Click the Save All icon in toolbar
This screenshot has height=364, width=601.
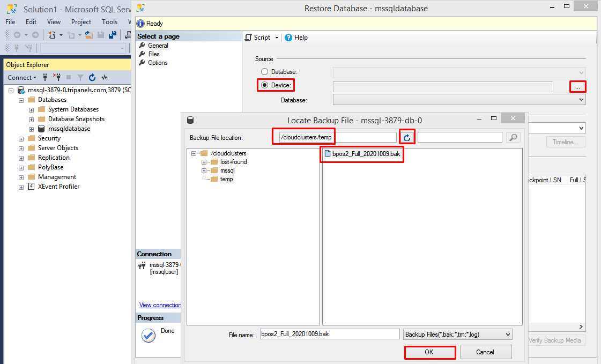pos(113,35)
